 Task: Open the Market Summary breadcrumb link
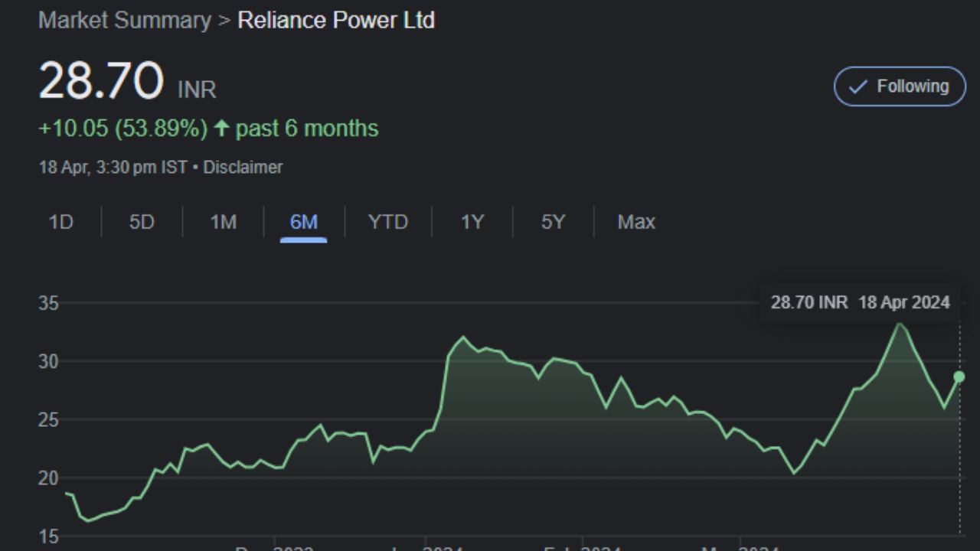pos(125,21)
